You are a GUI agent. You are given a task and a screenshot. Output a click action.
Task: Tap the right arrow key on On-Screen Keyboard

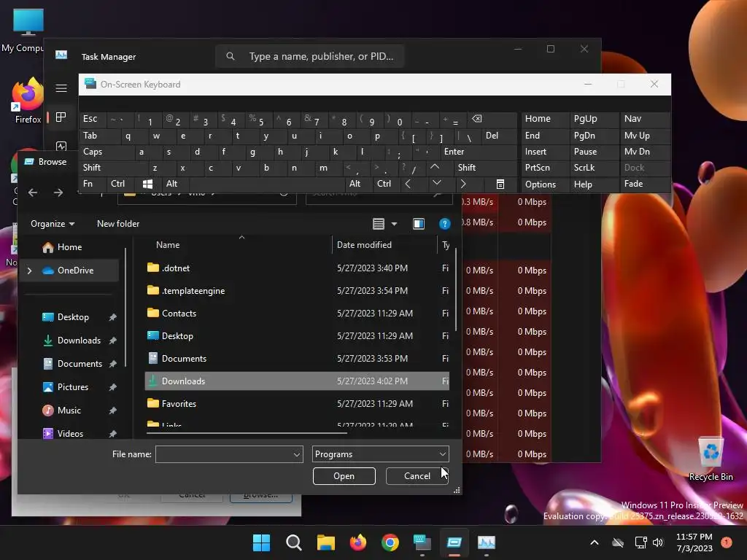[x=462, y=184]
